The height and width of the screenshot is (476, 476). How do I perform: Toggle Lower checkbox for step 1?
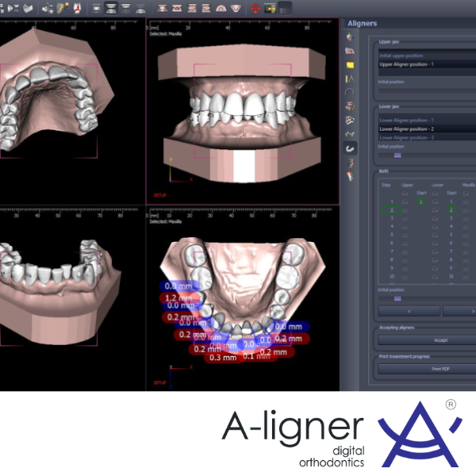point(435,202)
